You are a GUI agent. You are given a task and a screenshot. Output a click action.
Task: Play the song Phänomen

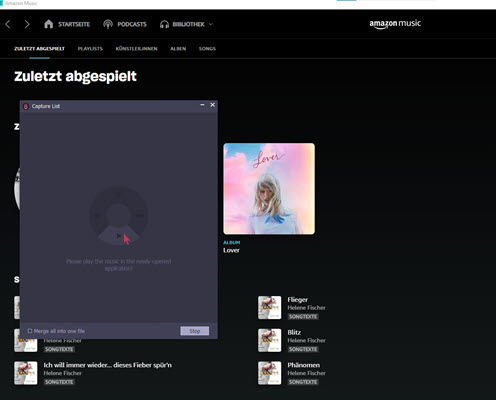coord(304,365)
